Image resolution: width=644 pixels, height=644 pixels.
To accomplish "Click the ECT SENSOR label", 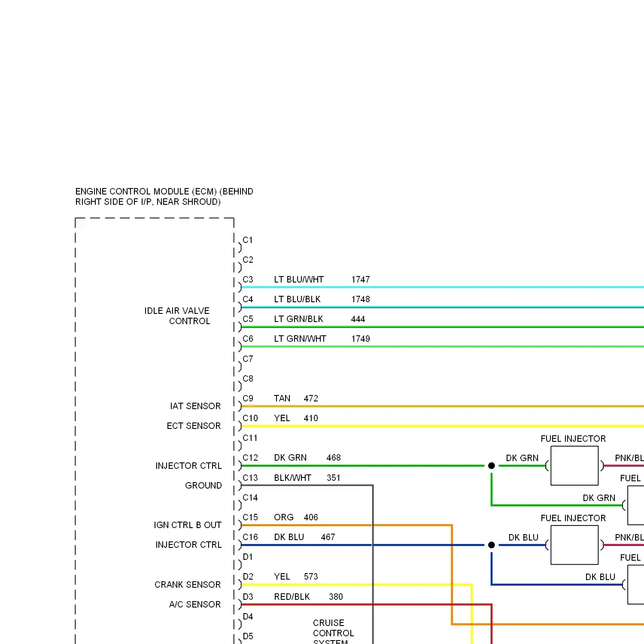I will pos(194,426).
